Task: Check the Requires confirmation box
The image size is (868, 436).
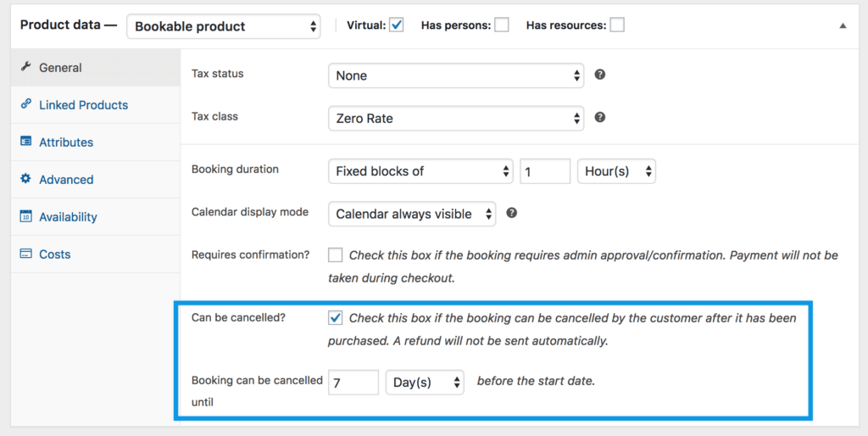Action: 336,255
